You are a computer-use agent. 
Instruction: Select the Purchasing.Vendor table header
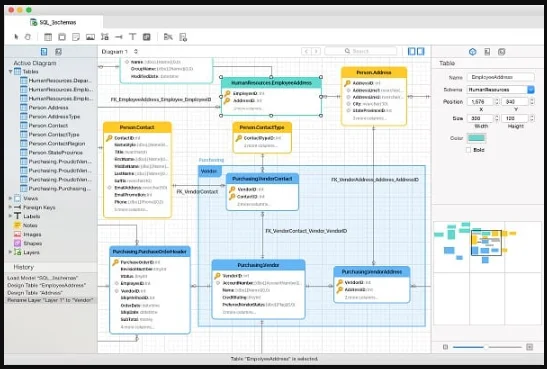[x=258, y=265]
